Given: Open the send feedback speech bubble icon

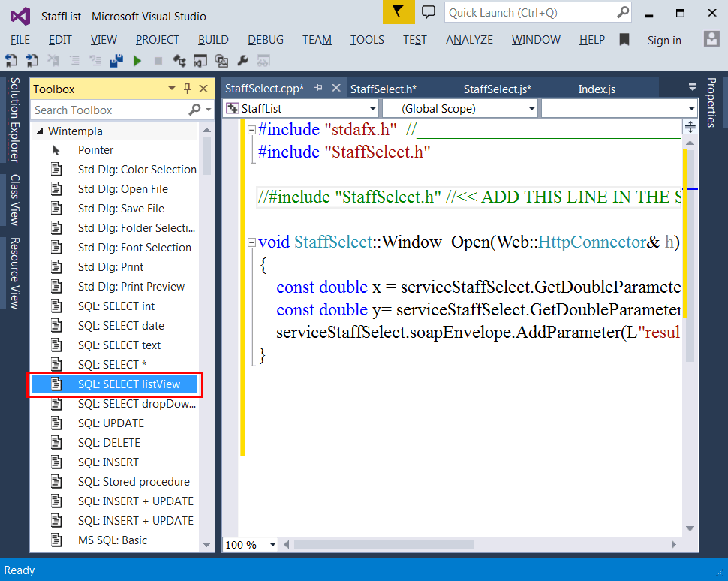Looking at the screenshot, I should [428, 12].
